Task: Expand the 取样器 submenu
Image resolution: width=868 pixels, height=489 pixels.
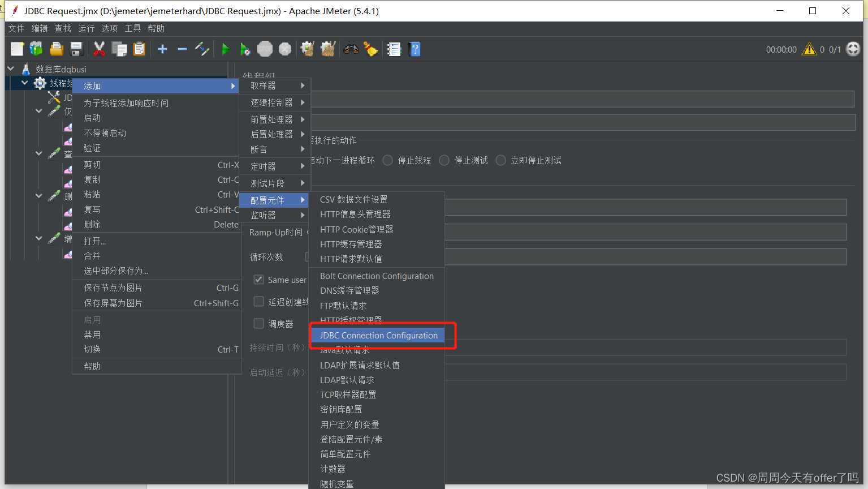Action: coord(275,85)
